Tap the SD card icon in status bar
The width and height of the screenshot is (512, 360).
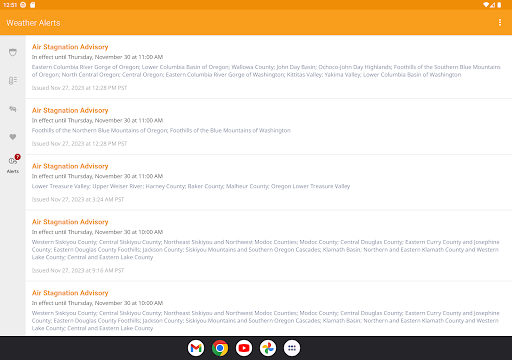[32, 5]
